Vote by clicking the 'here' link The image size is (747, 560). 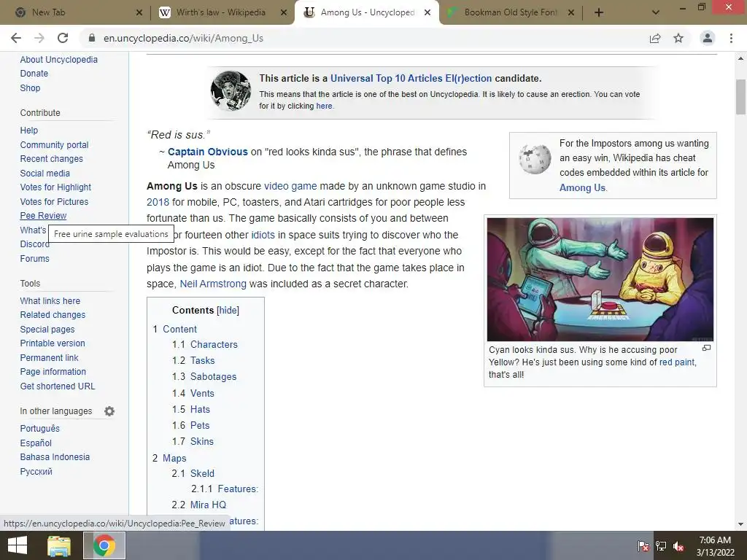(324, 106)
